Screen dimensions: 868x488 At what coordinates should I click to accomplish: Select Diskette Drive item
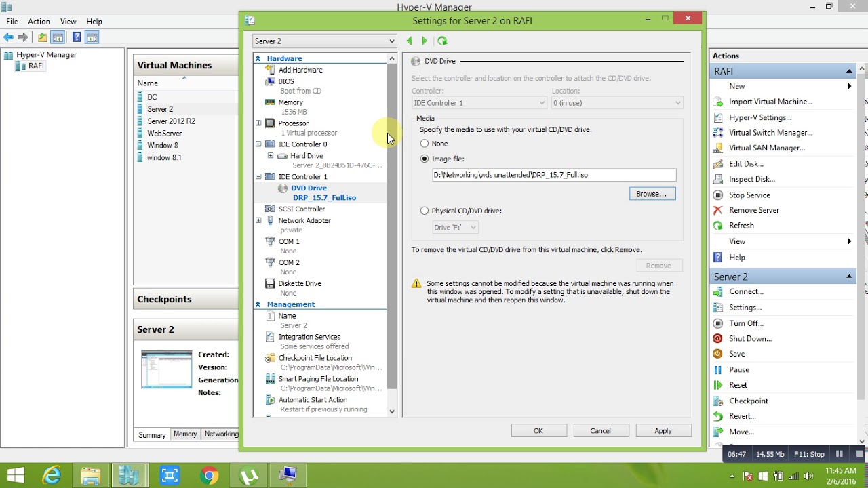pos(300,283)
